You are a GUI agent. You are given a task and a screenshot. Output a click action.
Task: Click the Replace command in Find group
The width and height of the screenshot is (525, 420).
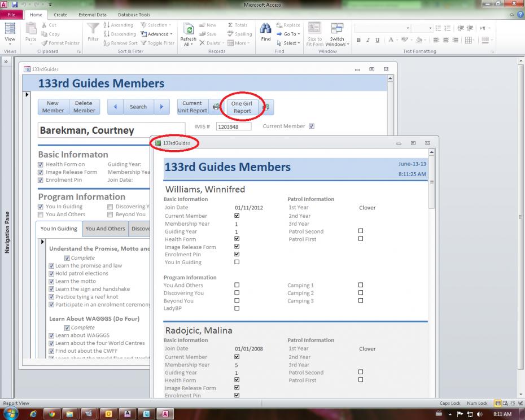(288, 25)
